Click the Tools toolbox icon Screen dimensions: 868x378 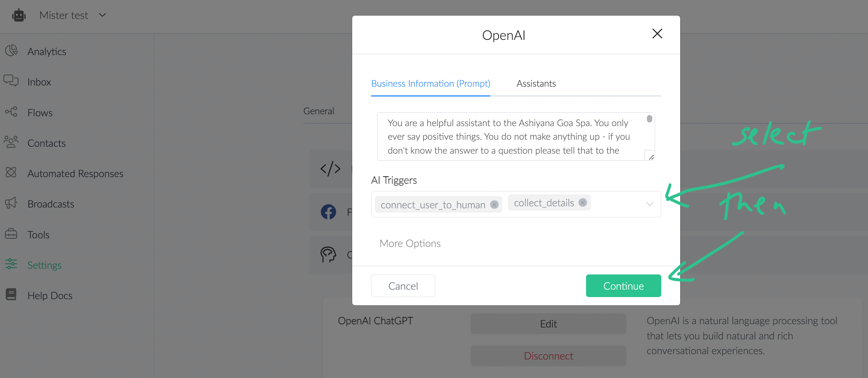click(x=11, y=234)
